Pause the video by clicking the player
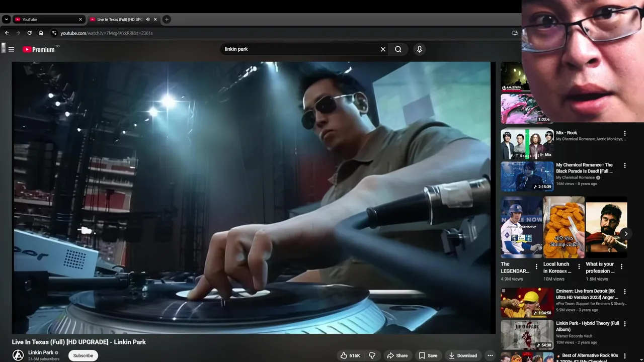 coord(254,198)
